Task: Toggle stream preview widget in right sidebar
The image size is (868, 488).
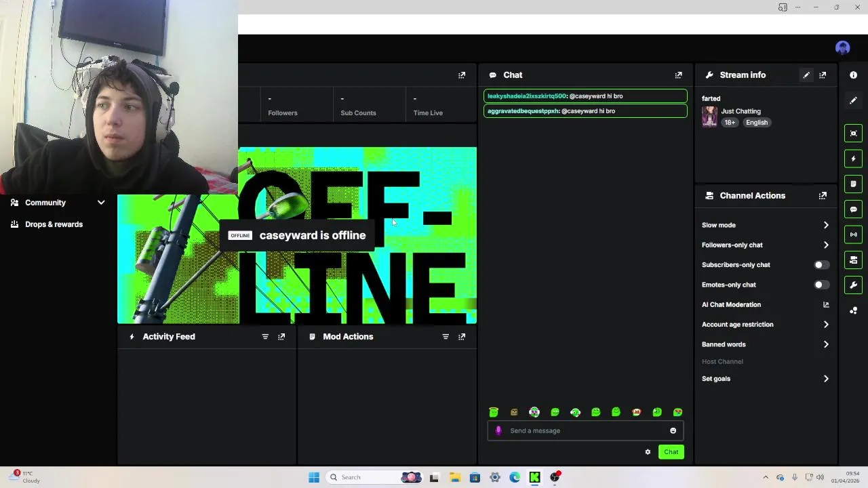Action: pyautogui.click(x=854, y=133)
